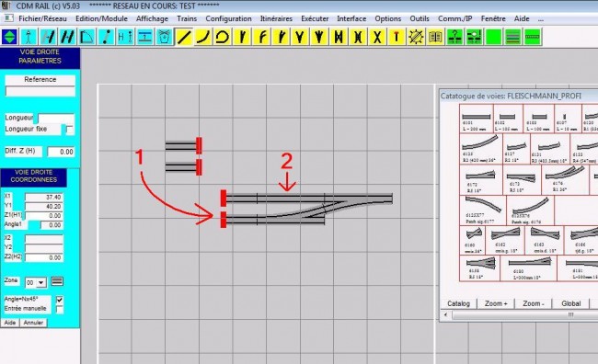Expand the Trains menu
Screen dimensions: 598x364
[187, 18]
